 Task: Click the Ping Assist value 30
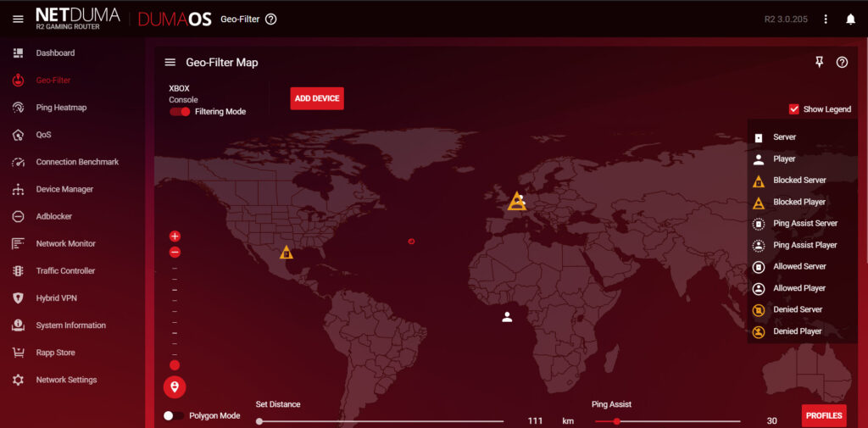[771, 421]
